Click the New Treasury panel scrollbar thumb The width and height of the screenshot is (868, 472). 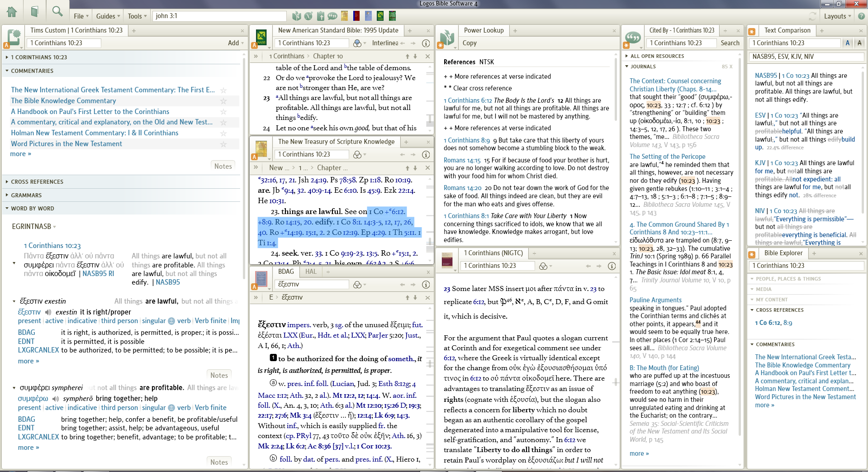[x=431, y=242]
